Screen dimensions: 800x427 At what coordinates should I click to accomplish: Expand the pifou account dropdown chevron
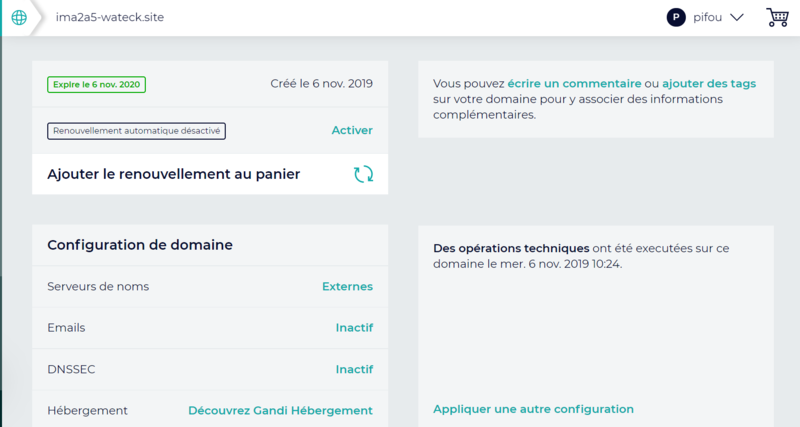pos(737,17)
